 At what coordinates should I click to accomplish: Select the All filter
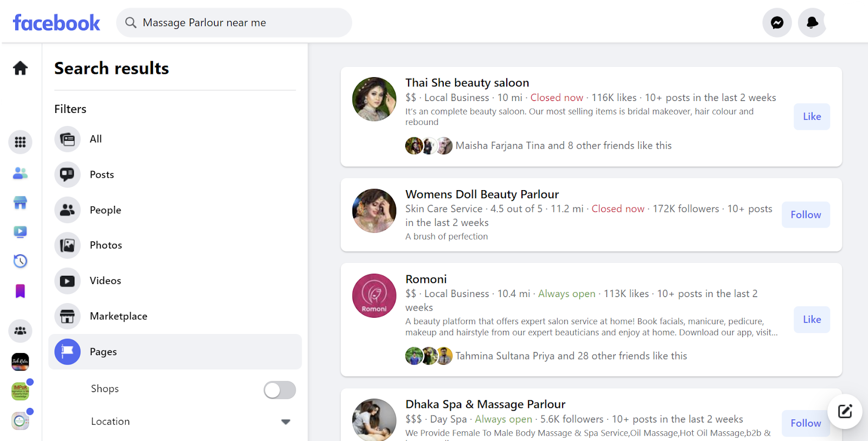tap(175, 139)
